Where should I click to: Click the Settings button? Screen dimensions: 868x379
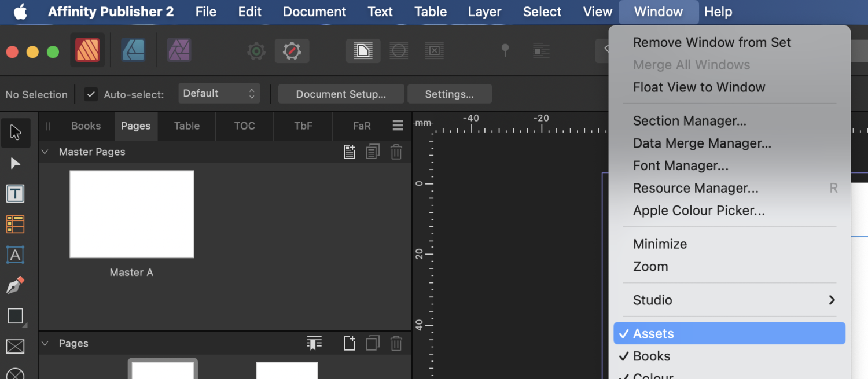(450, 94)
